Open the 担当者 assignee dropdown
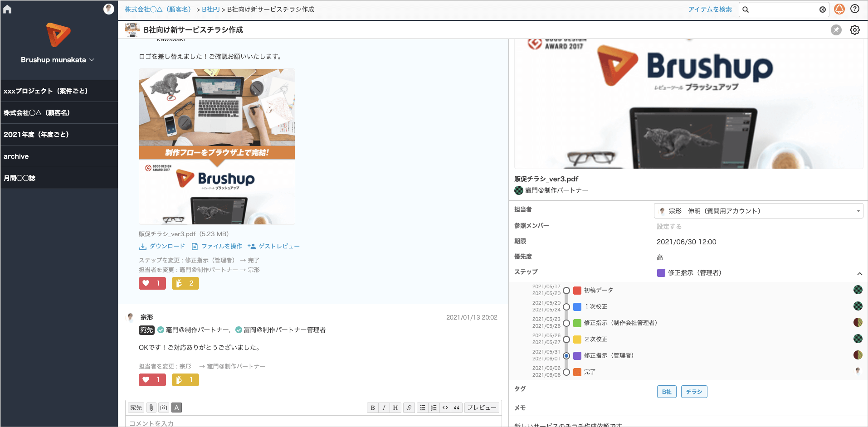This screenshot has width=868, height=427. (x=758, y=211)
